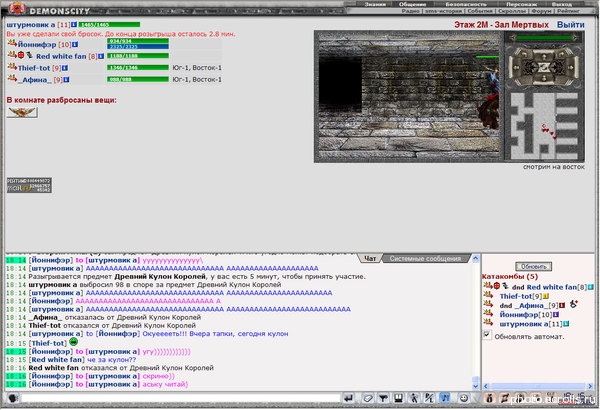
Task: Click штурмовик а health bar at top
Action: pos(109,25)
